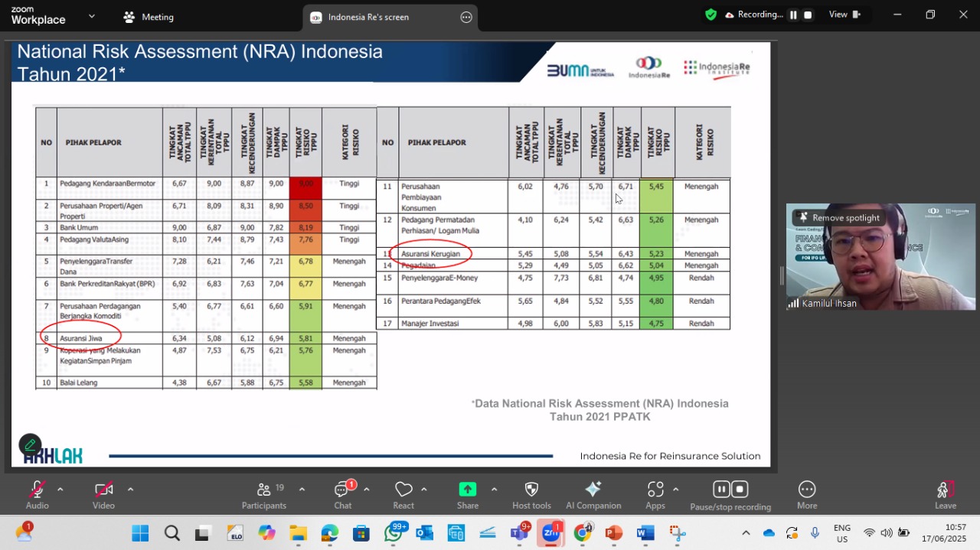This screenshot has width=980, height=550.
Task: Open the Apps menu icon
Action: (x=655, y=490)
